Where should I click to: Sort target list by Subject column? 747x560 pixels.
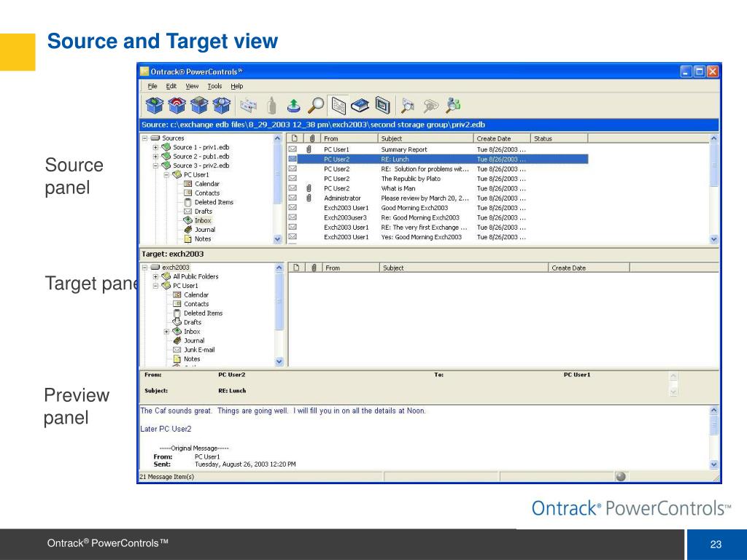coord(464,268)
